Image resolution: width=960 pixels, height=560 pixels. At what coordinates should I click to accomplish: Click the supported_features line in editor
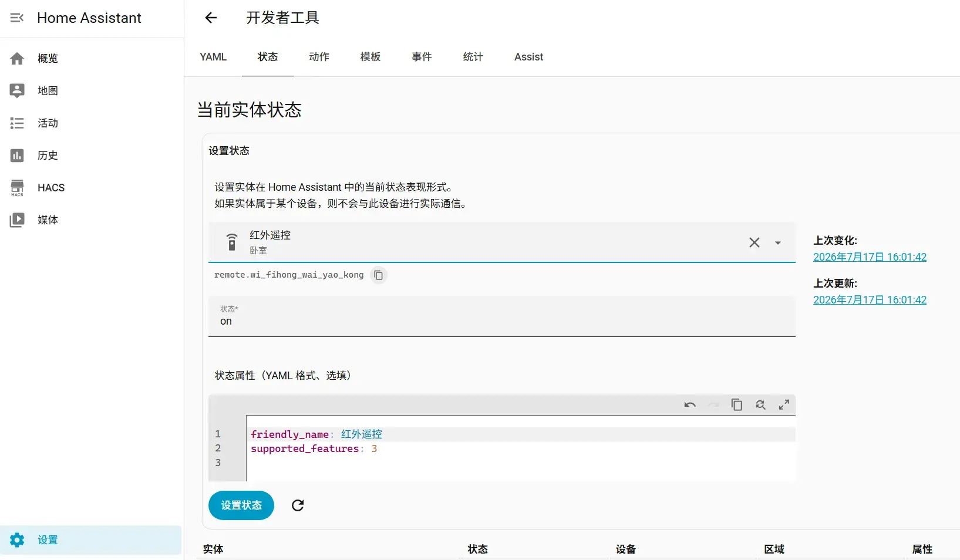pos(521,448)
